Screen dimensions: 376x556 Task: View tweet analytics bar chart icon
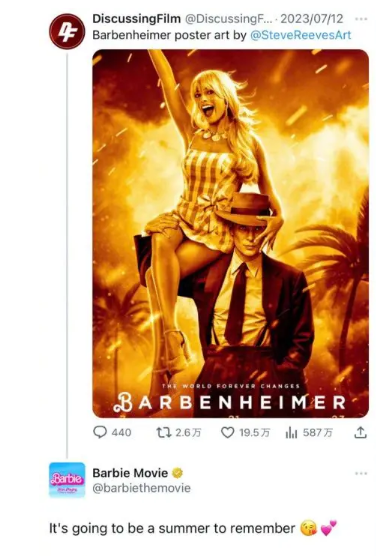[291, 432]
